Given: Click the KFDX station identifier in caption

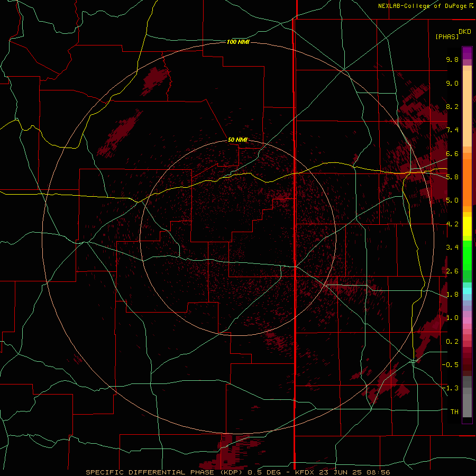Looking at the screenshot, I should (304, 472).
